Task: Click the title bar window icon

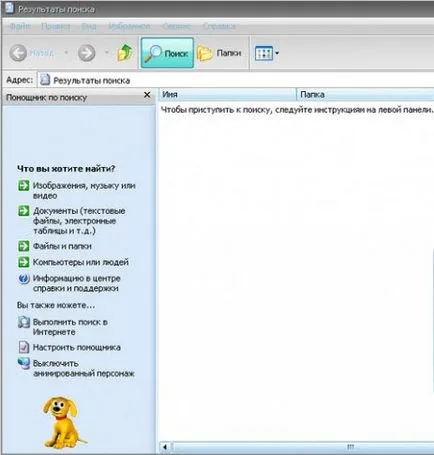Action: [x=9, y=8]
